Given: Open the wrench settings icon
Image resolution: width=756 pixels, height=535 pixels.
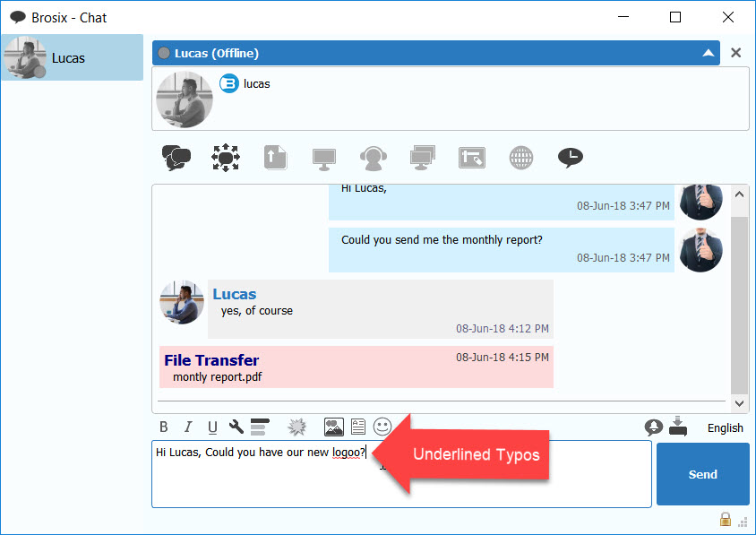Looking at the screenshot, I should pyautogui.click(x=236, y=427).
